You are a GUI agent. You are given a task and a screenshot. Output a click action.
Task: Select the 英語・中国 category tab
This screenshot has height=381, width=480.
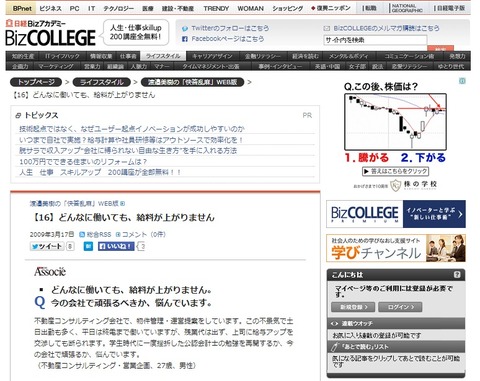click(x=327, y=66)
